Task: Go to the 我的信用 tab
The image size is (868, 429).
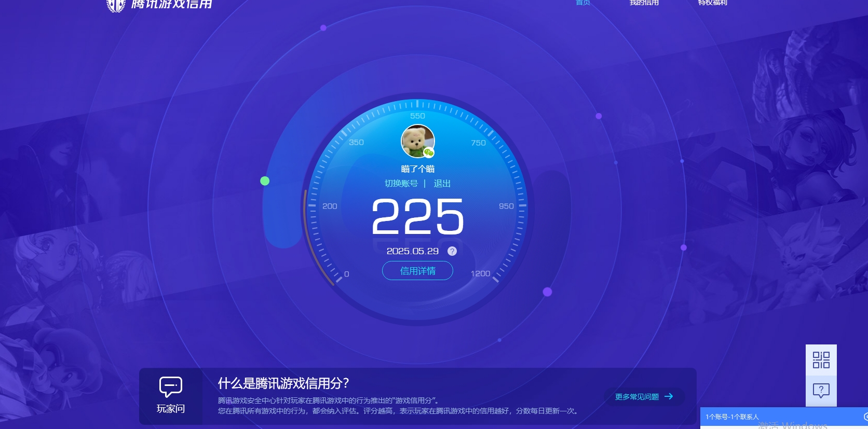Action: 644,3
